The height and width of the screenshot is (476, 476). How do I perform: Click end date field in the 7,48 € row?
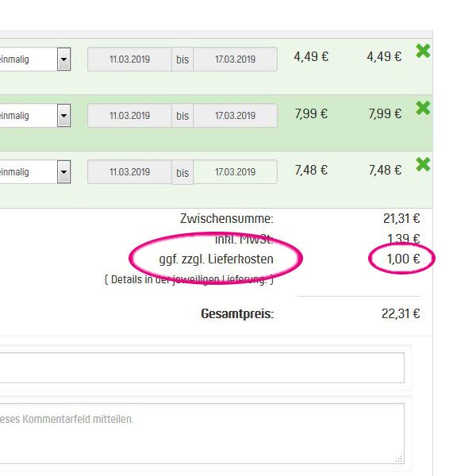point(235,172)
